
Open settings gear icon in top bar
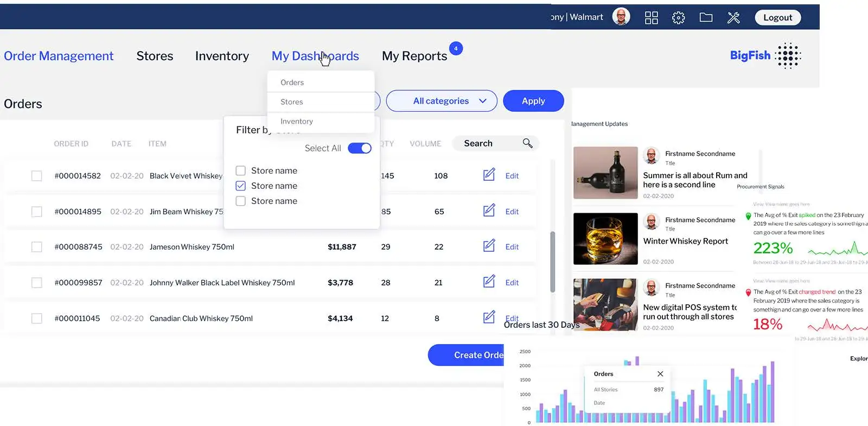pos(678,18)
